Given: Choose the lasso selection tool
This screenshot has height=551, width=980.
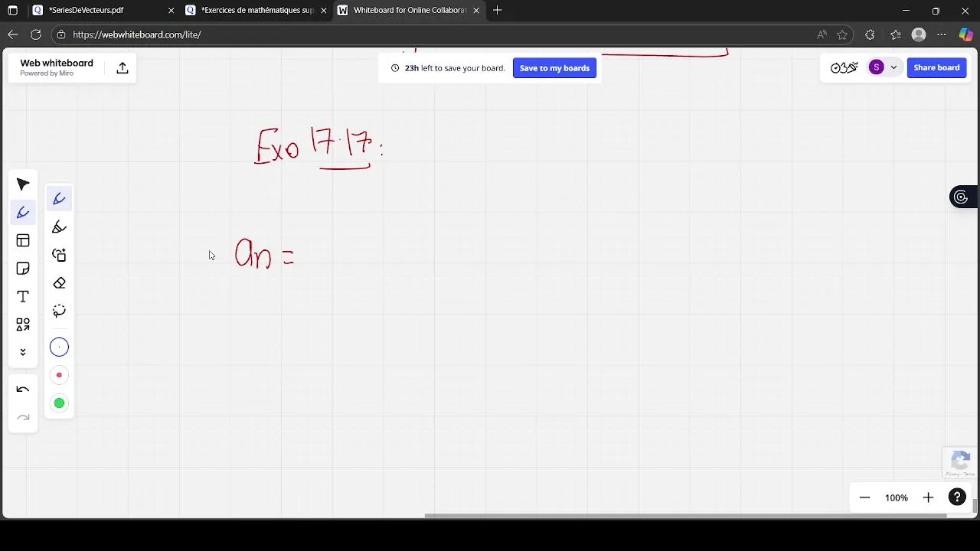Looking at the screenshot, I should [x=59, y=311].
